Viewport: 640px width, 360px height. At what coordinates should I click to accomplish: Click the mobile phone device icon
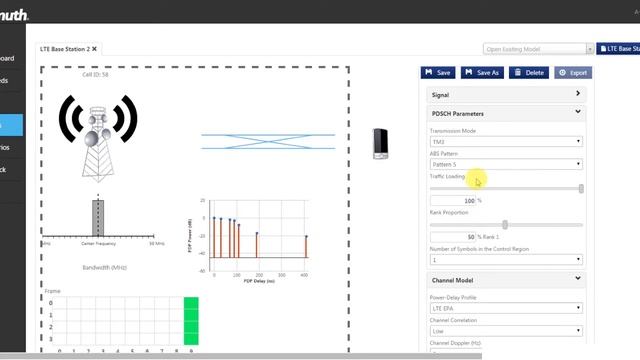pos(380,144)
